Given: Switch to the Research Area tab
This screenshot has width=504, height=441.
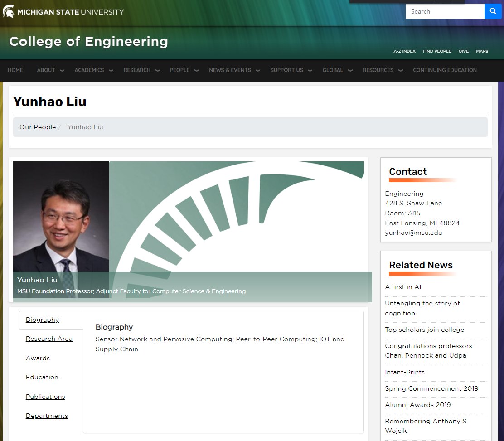Looking at the screenshot, I should [49, 339].
